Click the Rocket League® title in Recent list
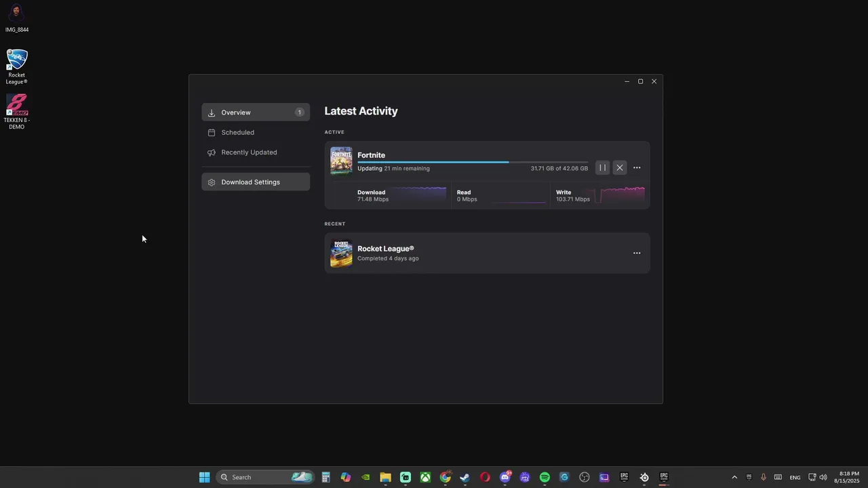The image size is (868, 488). point(385,249)
